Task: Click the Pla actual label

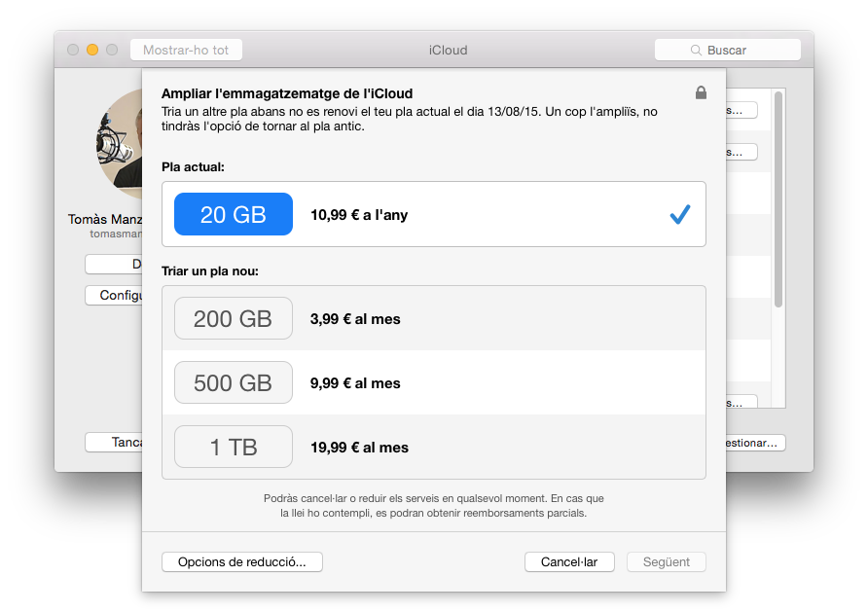Action: (194, 166)
